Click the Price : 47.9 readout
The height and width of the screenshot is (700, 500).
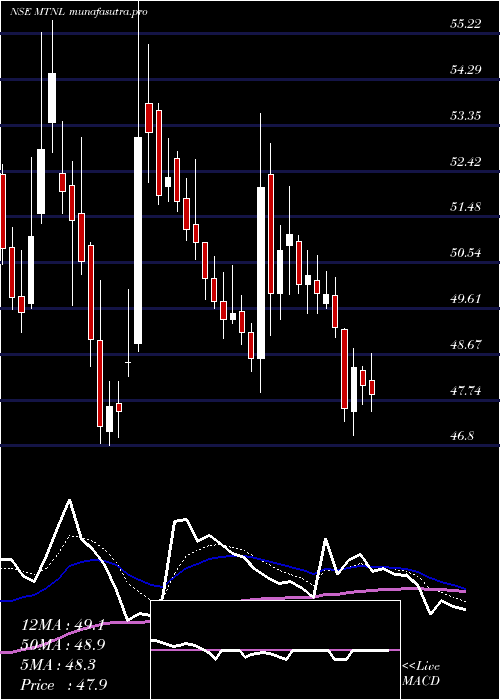(64, 684)
